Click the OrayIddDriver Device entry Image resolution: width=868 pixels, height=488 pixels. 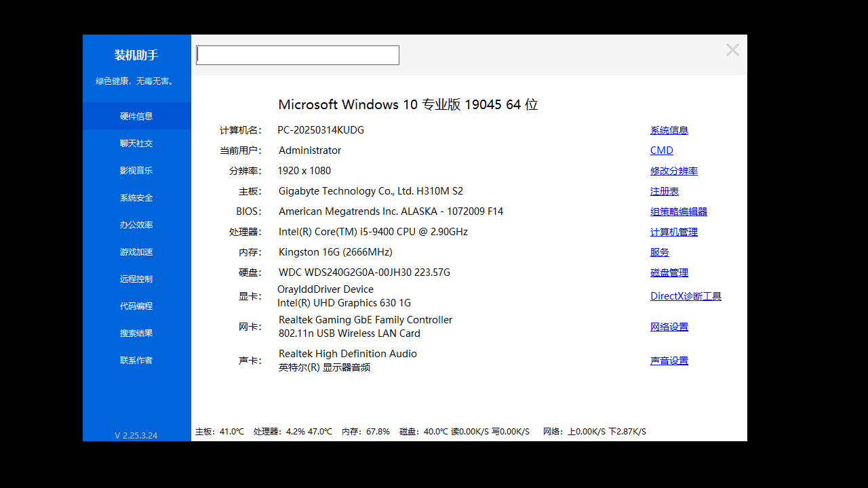click(325, 289)
